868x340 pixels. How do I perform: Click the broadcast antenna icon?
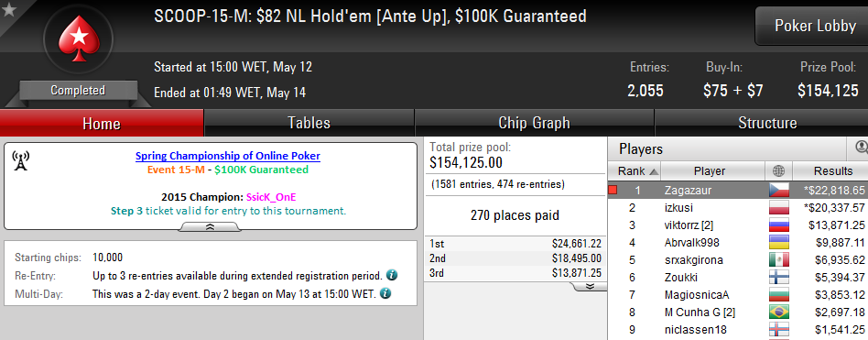tap(20, 160)
